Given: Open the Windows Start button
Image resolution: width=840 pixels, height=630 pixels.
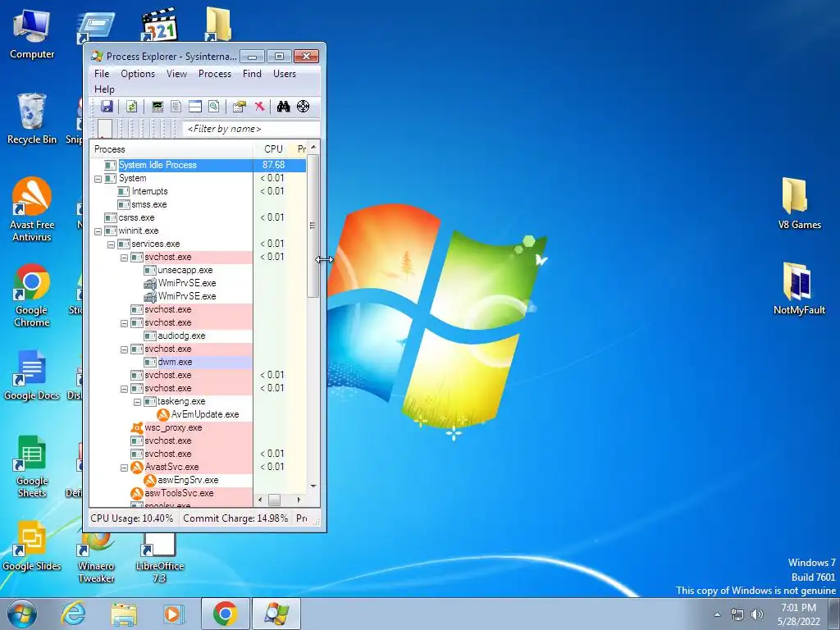Looking at the screenshot, I should (x=22, y=614).
